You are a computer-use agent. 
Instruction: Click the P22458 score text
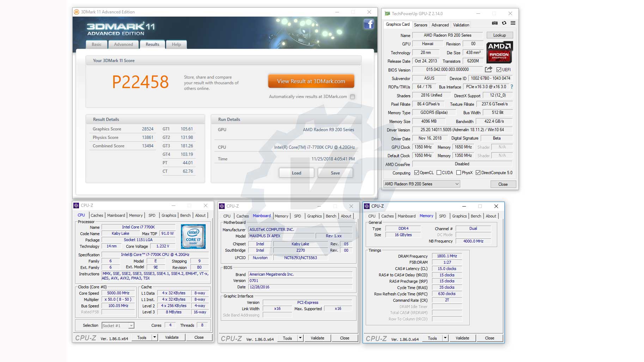point(140,82)
